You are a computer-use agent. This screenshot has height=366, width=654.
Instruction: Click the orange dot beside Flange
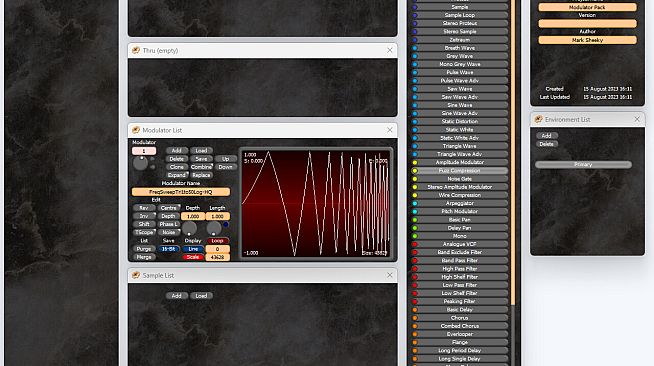pyautogui.click(x=415, y=342)
